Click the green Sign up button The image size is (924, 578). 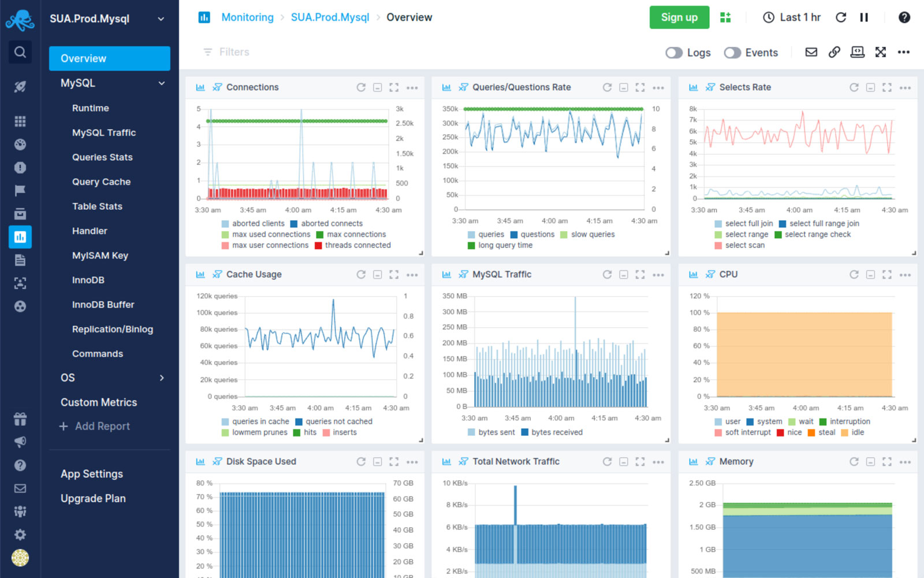679,17
